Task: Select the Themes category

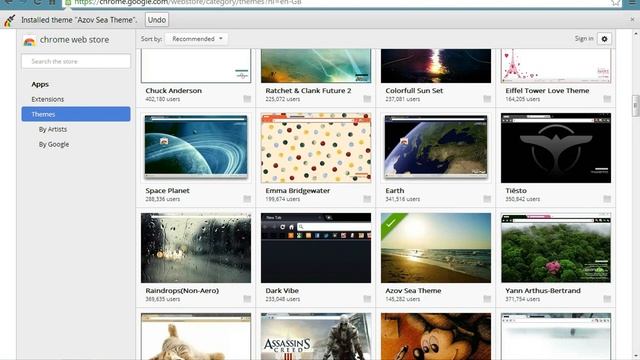Action: point(76,114)
